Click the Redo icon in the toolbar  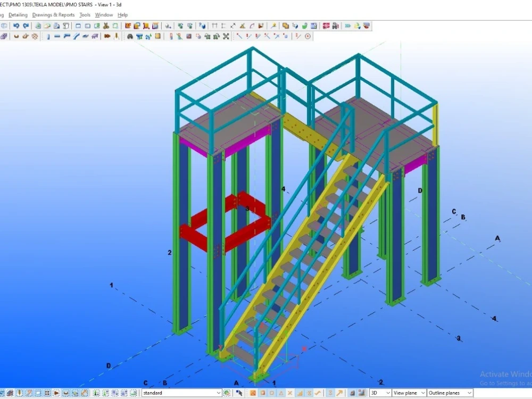pyautogui.click(x=26, y=26)
